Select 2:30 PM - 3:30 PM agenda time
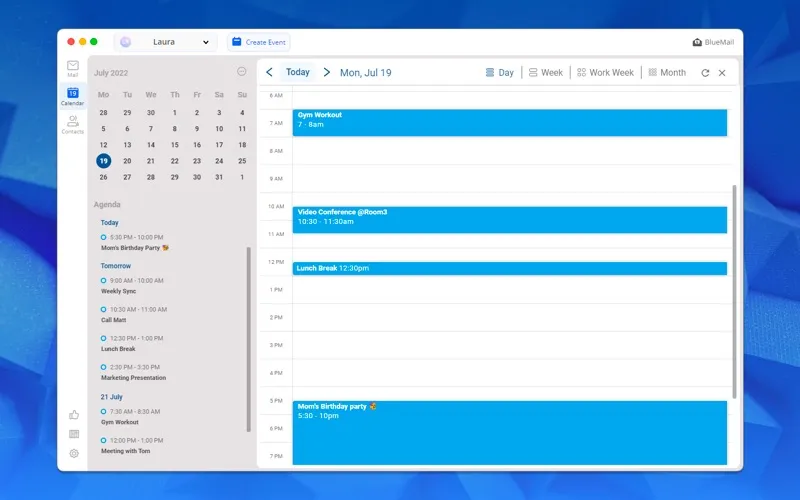800x500 pixels. (135, 367)
